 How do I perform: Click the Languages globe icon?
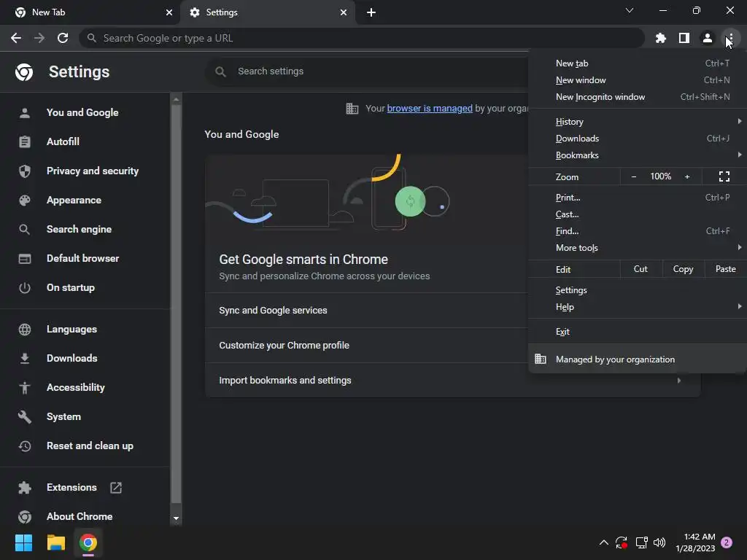24,330
